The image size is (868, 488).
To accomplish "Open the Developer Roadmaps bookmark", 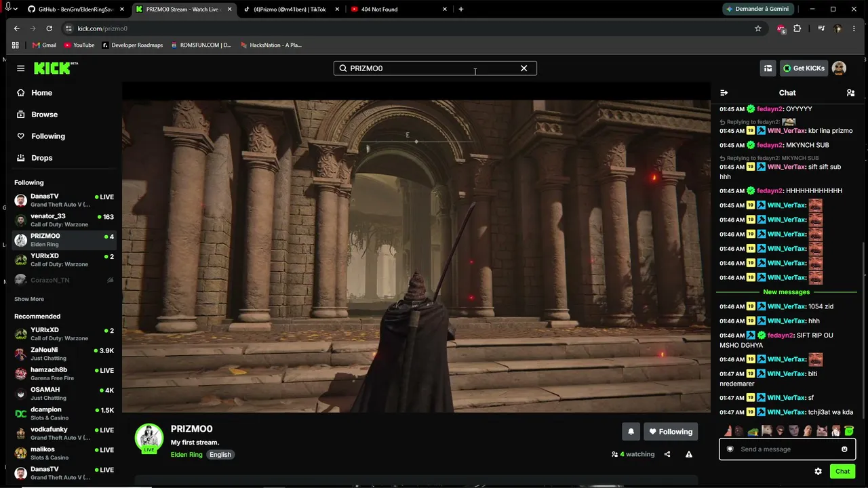I will pos(132,45).
